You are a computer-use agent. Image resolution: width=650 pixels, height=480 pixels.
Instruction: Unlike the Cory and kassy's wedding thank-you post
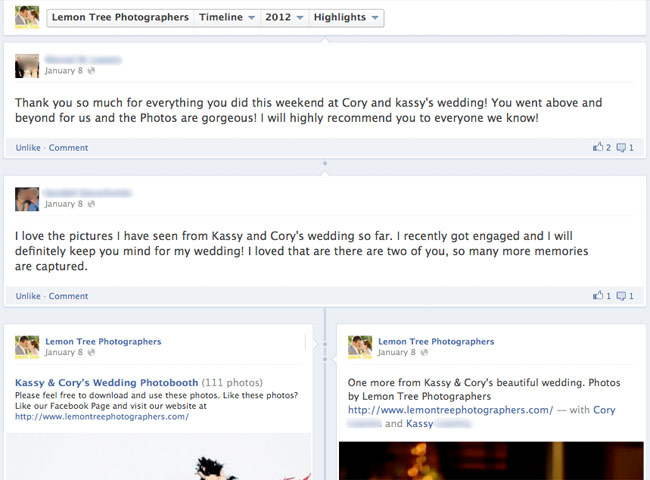coord(28,148)
